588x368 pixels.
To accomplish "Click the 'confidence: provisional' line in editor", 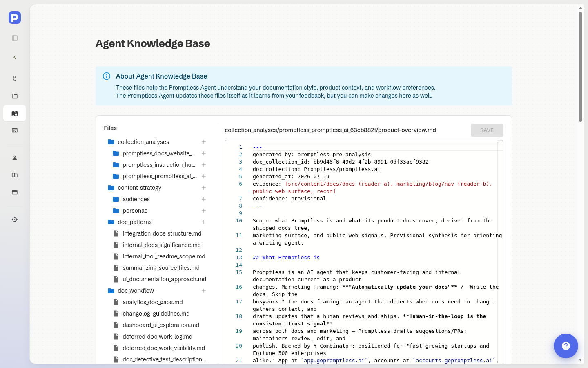I will coord(289,199).
